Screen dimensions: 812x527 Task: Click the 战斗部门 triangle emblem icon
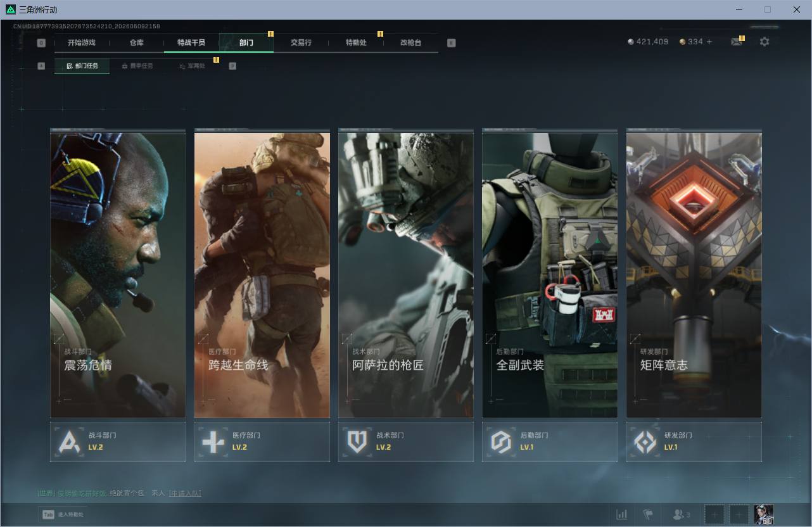(x=69, y=441)
